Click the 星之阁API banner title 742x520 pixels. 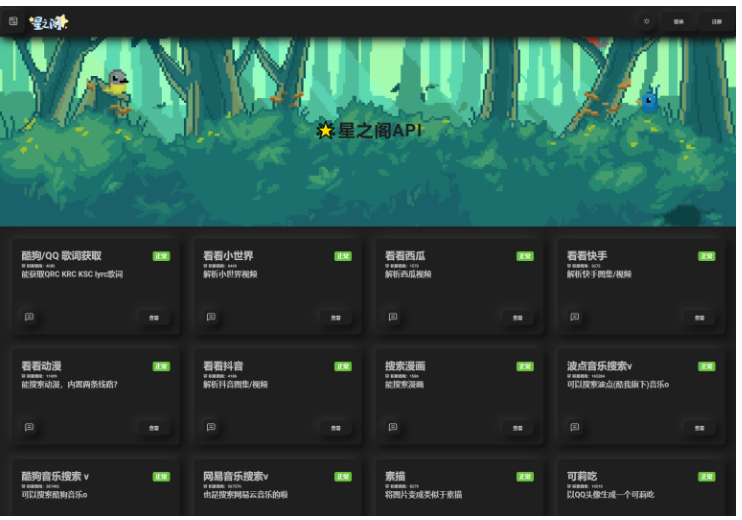coord(369,131)
